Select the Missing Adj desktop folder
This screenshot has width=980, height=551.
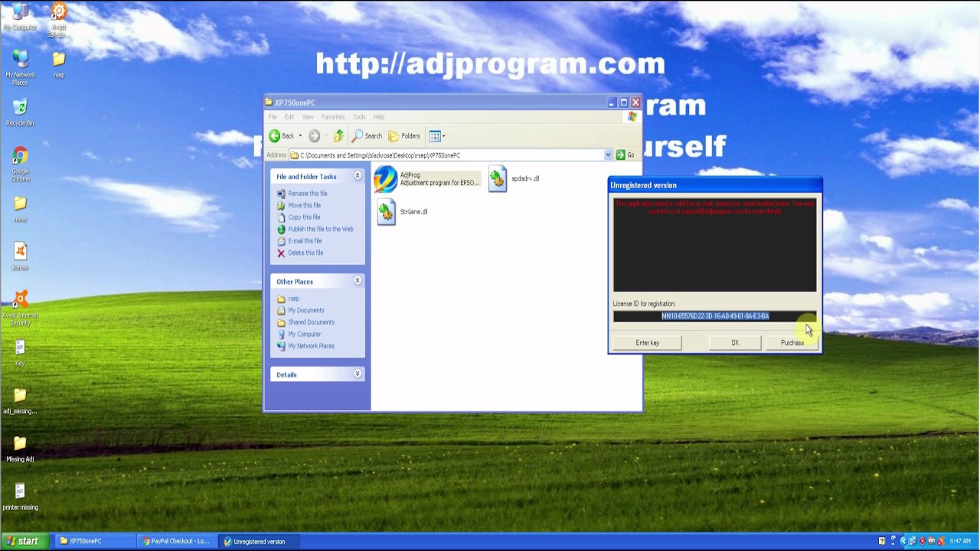[x=20, y=448]
